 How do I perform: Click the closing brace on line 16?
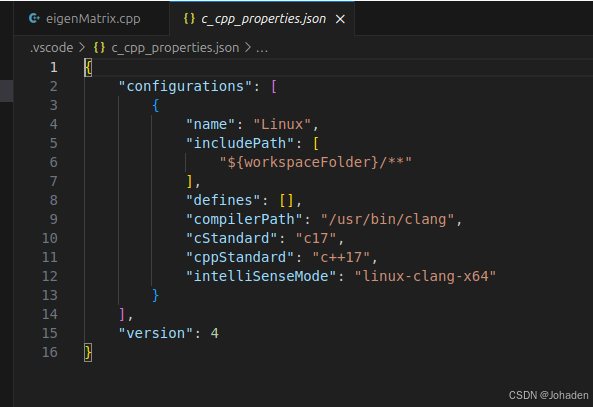point(88,352)
